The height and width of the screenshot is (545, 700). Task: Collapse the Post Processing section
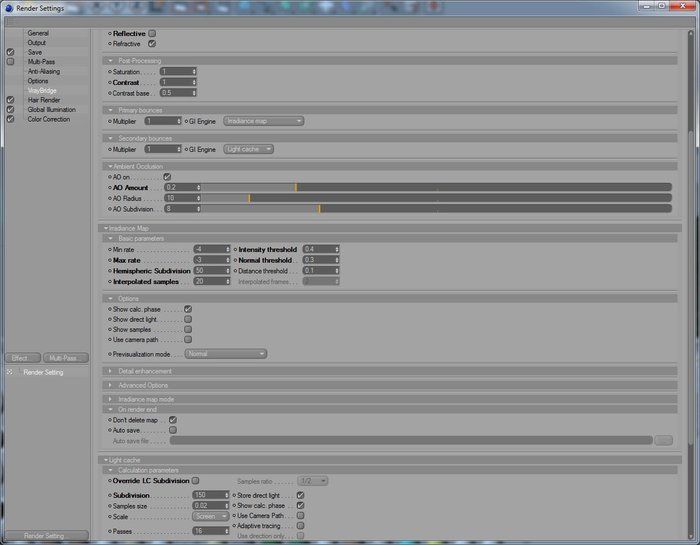[x=110, y=61]
